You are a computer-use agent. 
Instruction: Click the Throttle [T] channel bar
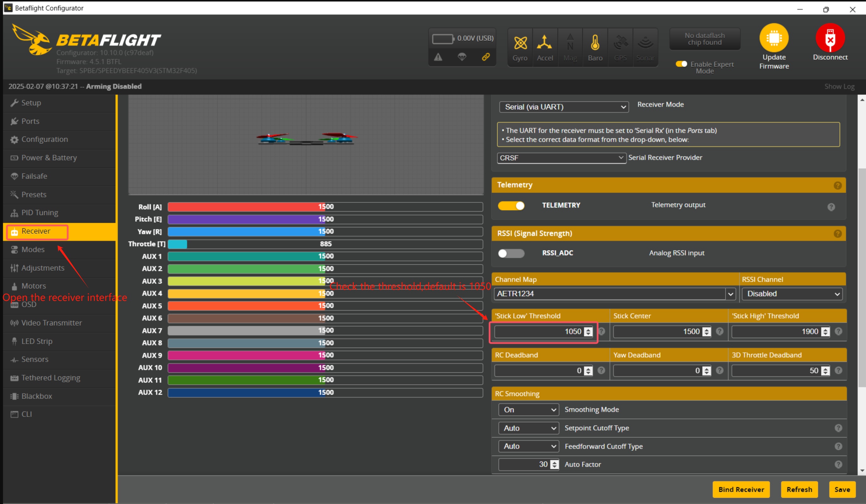click(x=325, y=244)
